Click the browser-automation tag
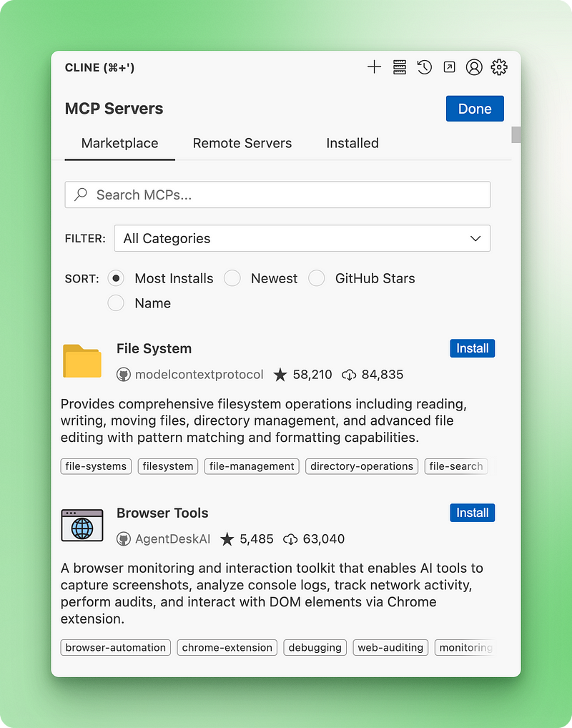572x728 pixels. click(116, 647)
